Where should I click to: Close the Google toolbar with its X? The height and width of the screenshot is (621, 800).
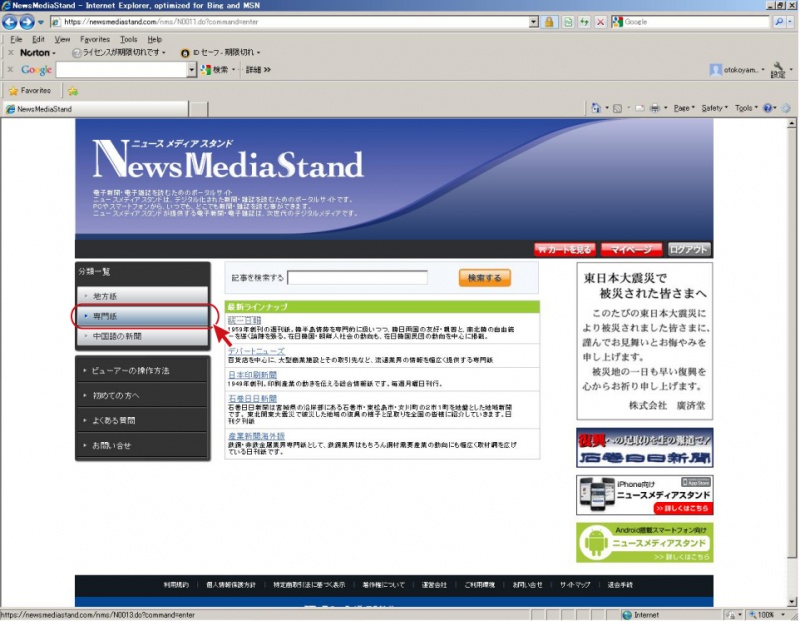[x=10, y=69]
